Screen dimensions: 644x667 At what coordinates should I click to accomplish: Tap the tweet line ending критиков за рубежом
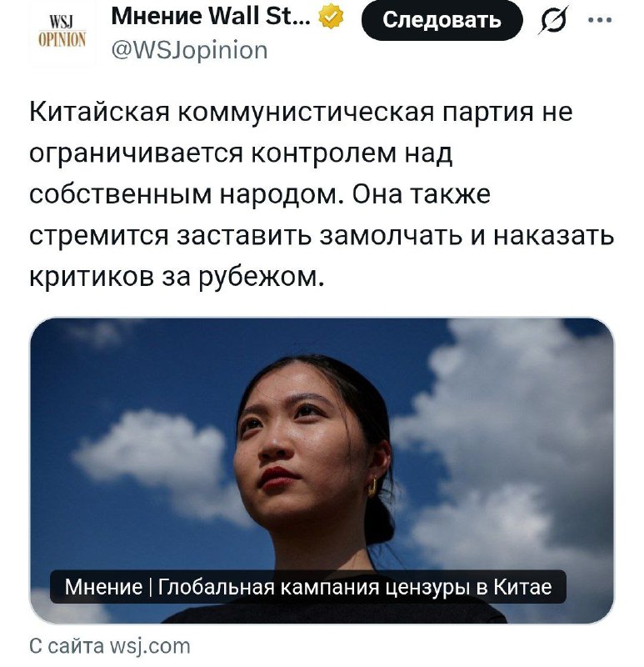point(177,277)
